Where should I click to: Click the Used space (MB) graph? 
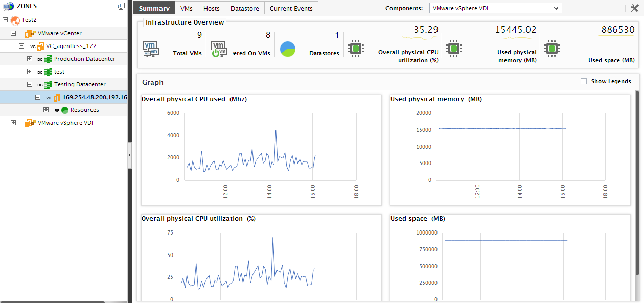pos(510,258)
